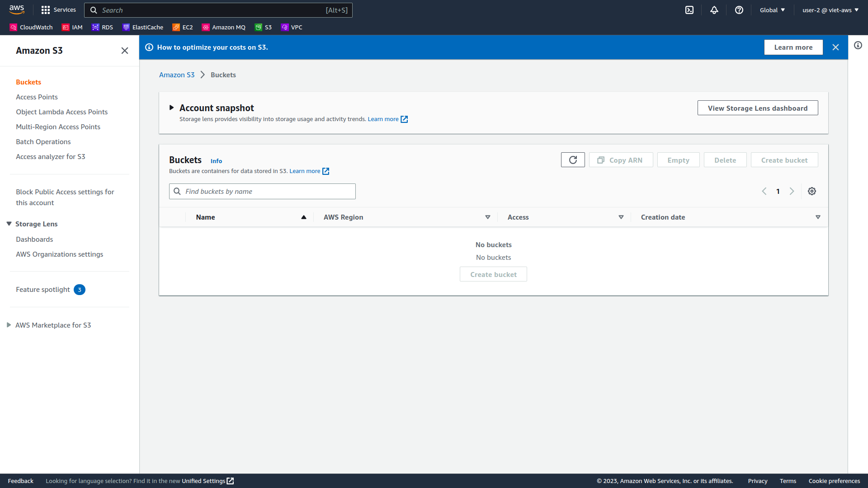868x488 pixels.
Task: Focus the top Search bar
Action: [x=218, y=10]
